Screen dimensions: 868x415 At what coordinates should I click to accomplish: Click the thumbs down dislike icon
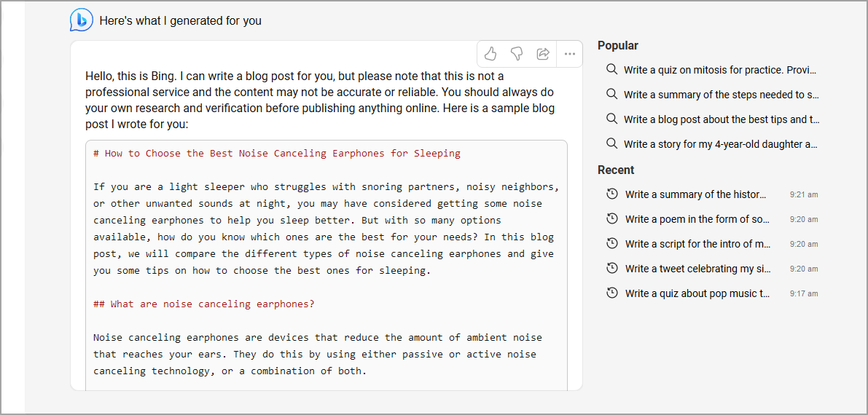pyautogui.click(x=517, y=54)
